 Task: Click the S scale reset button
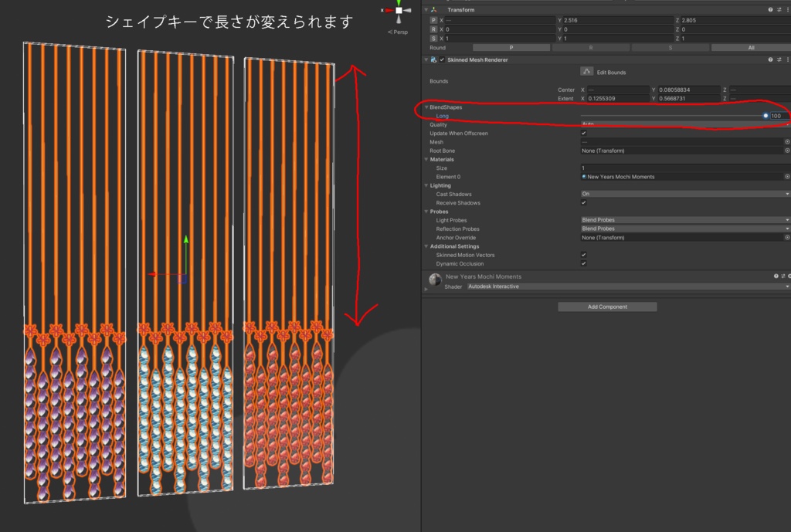[433, 39]
